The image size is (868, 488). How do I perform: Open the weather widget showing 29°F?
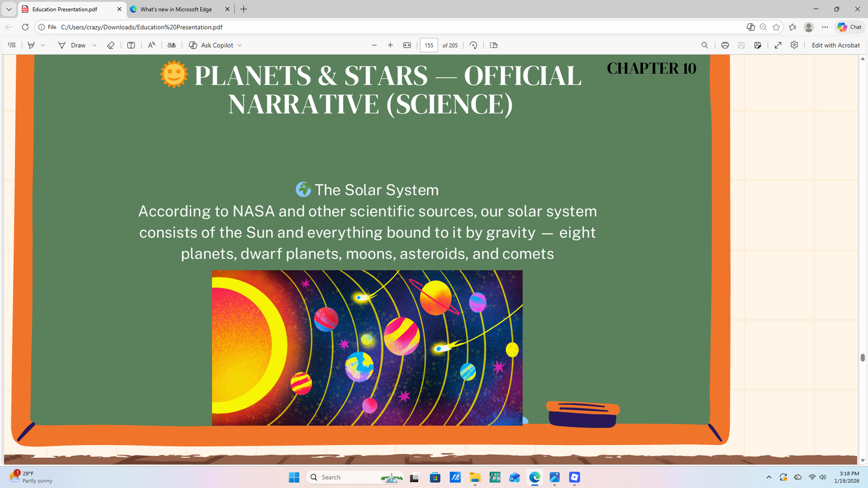(x=31, y=477)
